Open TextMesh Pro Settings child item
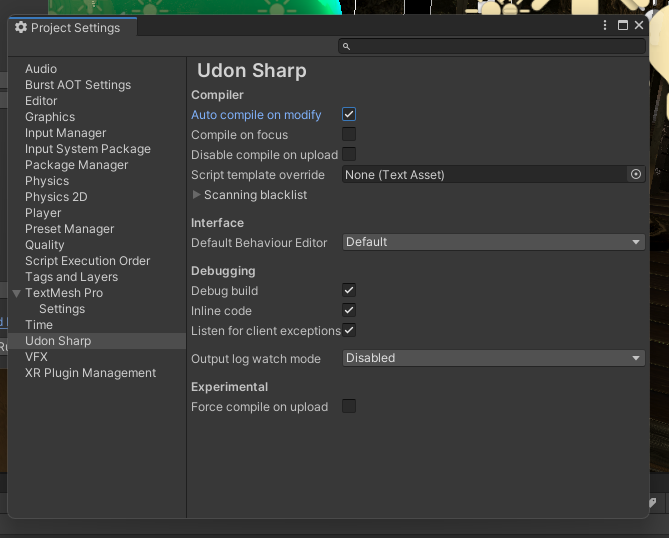669x538 pixels. click(62, 309)
